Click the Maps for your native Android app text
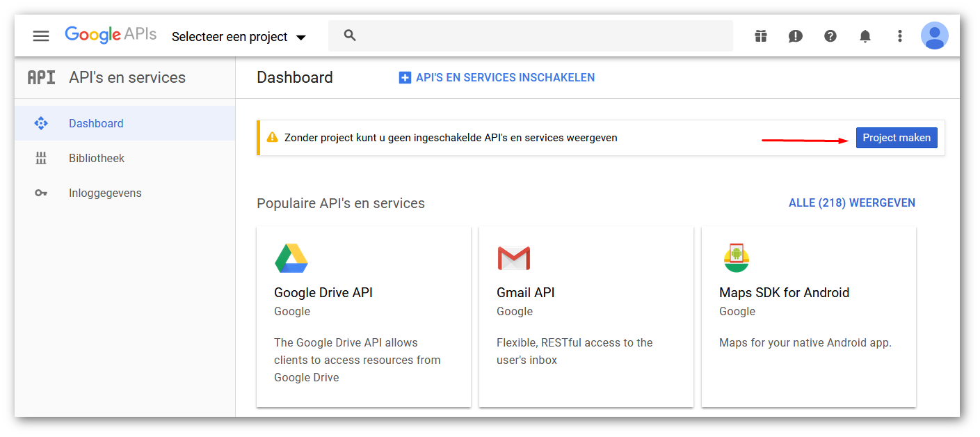The image size is (980, 437). coord(805,342)
